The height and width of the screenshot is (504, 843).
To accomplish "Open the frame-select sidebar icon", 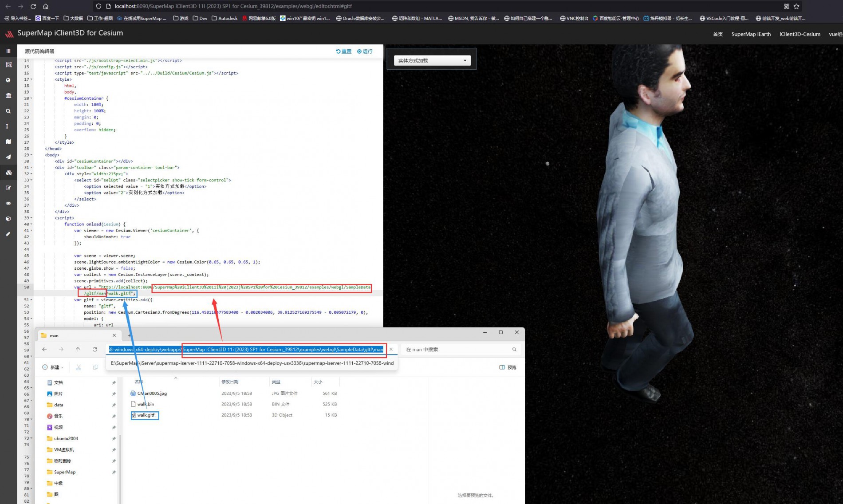I will point(8,65).
